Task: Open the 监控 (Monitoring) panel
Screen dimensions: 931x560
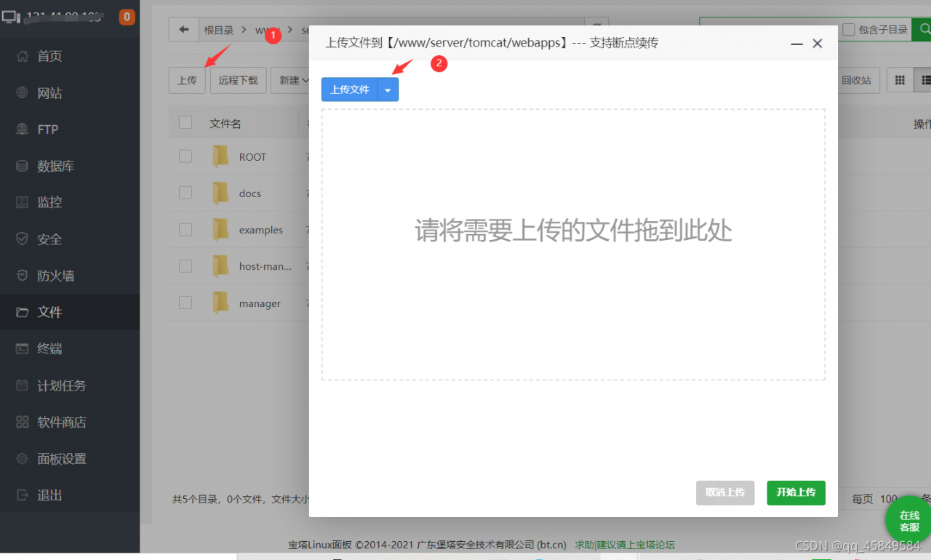Action: tap(47, 202)
